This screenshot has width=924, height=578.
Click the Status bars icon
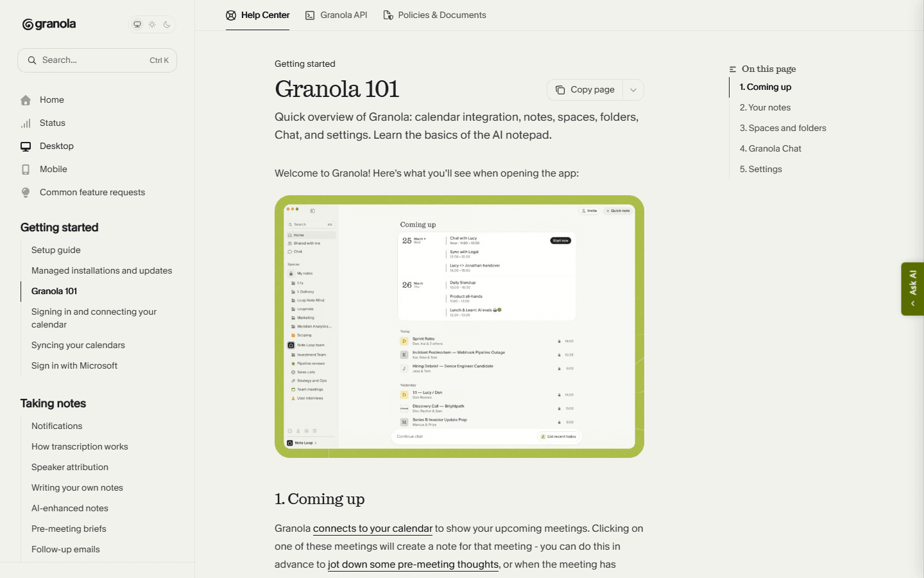tap(26, 123)
